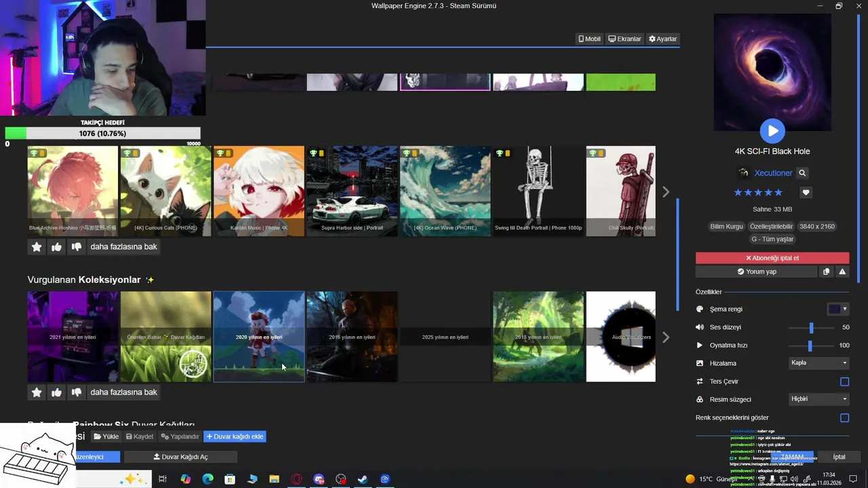Open the Hizalama dropdown set to Kapla
This screenshot has height=488, width=868.
(819, 363)
